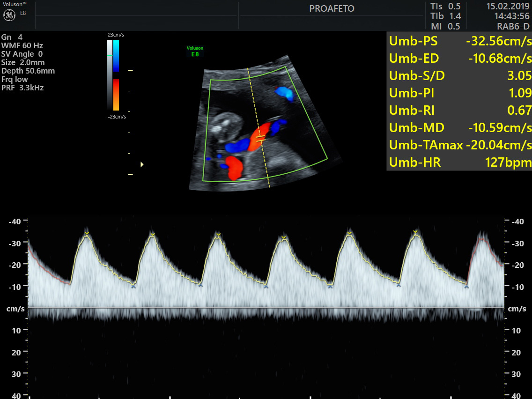Click the yellow focal depth arrow marker
The width and height of the screenshot is (532, 399).
coord(142,164)
